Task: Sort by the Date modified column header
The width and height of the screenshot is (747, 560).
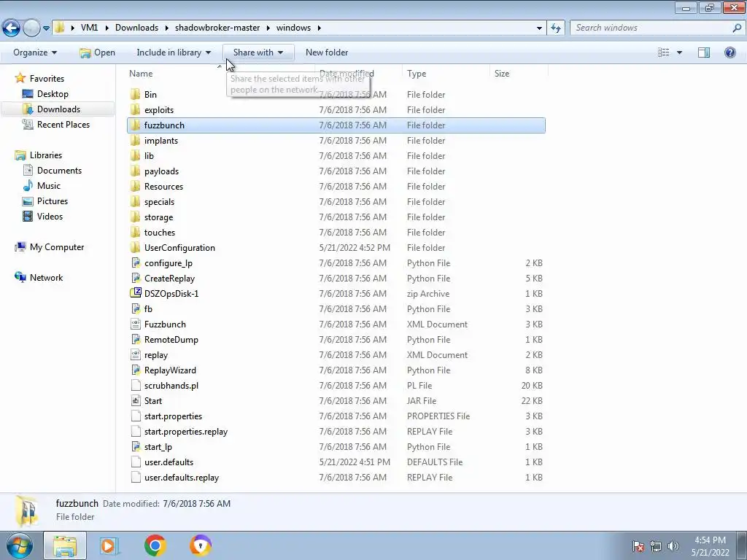Action: click(347, 74)
